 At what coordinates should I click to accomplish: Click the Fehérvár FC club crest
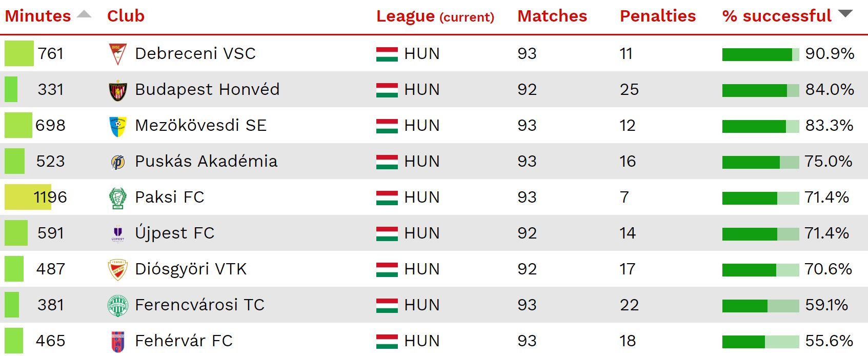coord(118,342)
